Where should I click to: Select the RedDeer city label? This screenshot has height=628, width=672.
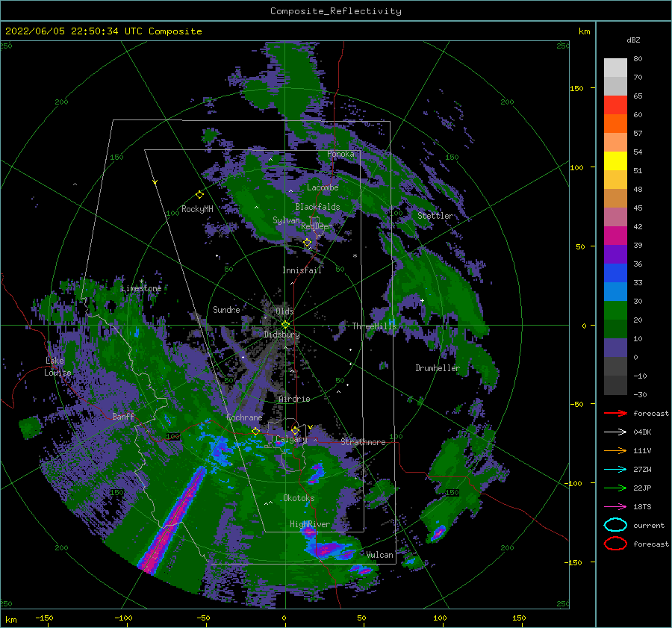coord(317,226)
